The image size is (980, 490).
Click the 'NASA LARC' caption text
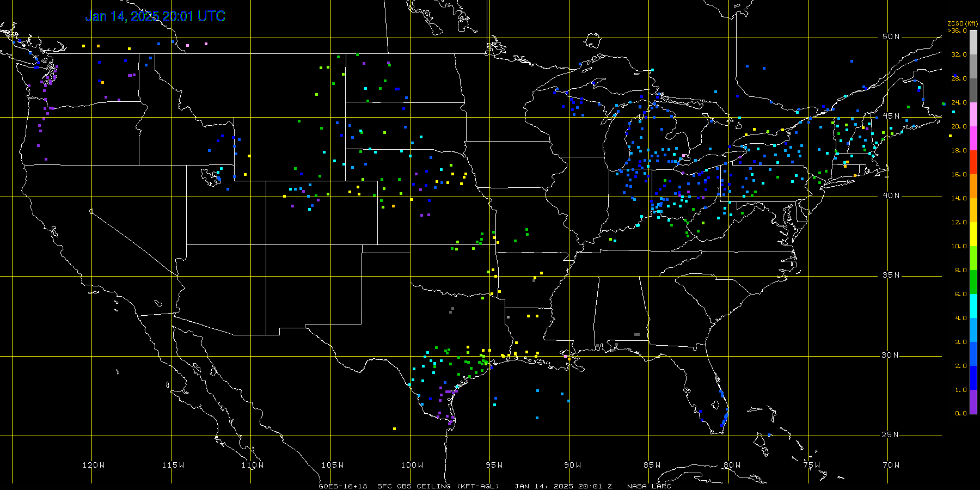click(x=649, y=486)
